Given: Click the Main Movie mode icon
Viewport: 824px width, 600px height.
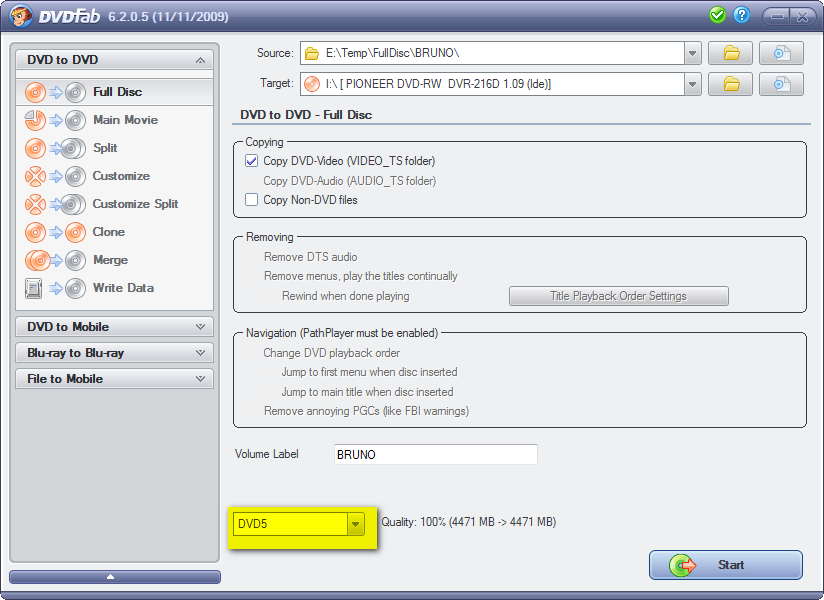Looking at the screenshot, I should 55,120.
